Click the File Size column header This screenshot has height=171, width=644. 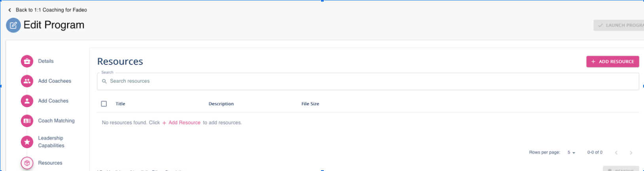pyautogui.click(x=310, y=104)
